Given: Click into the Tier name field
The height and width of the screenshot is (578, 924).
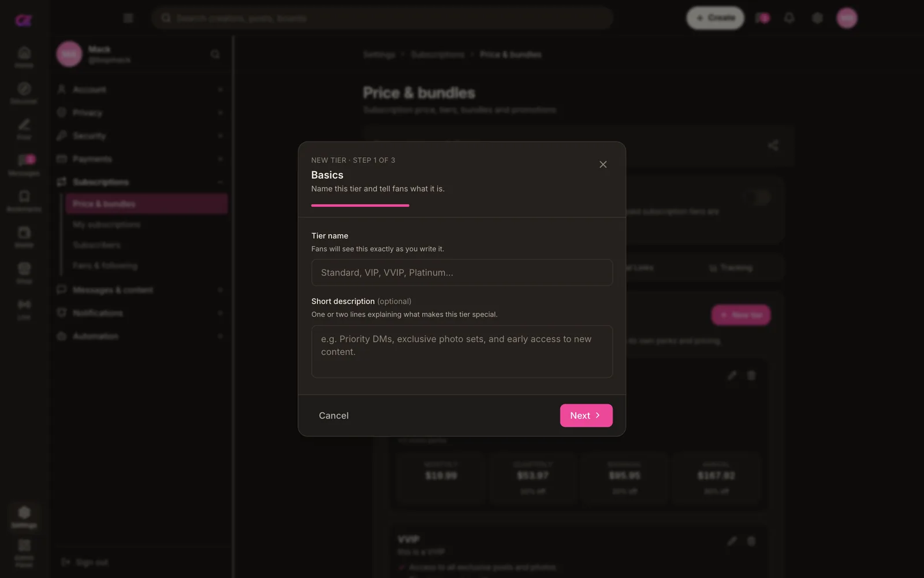Looking at the screenshot, I should coord(462,272).
